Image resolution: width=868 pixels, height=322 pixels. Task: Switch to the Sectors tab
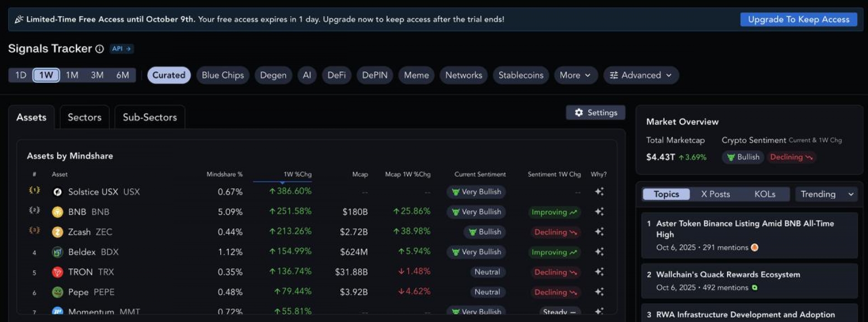[x=85, y=117]
